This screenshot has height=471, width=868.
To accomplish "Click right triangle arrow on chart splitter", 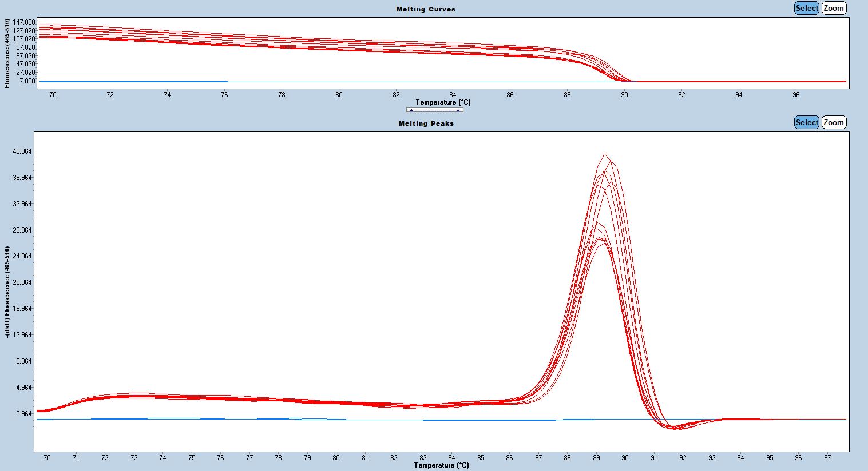I will tap(458, 110).
